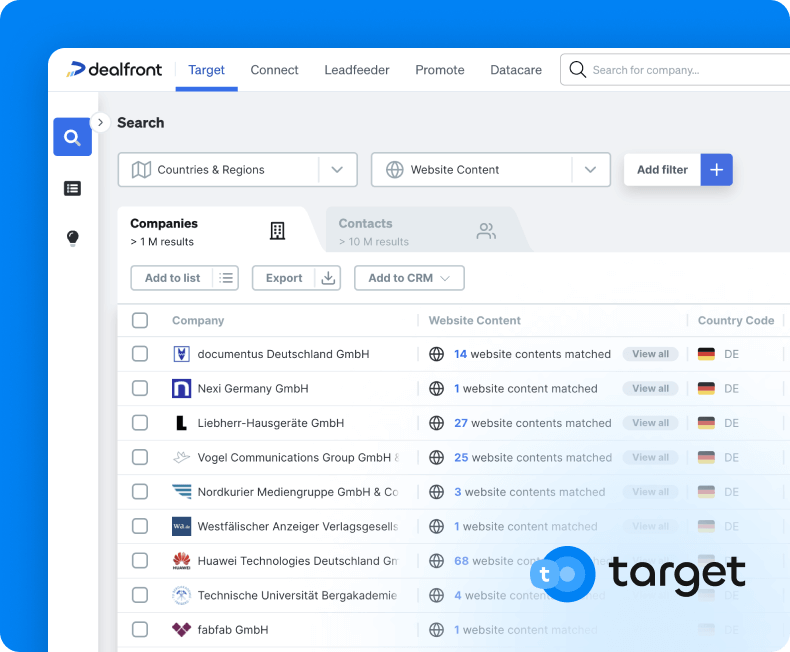Click the Company column header
Image resolution: width=790 pixels, height=652 pixels.
coord(198,320)
